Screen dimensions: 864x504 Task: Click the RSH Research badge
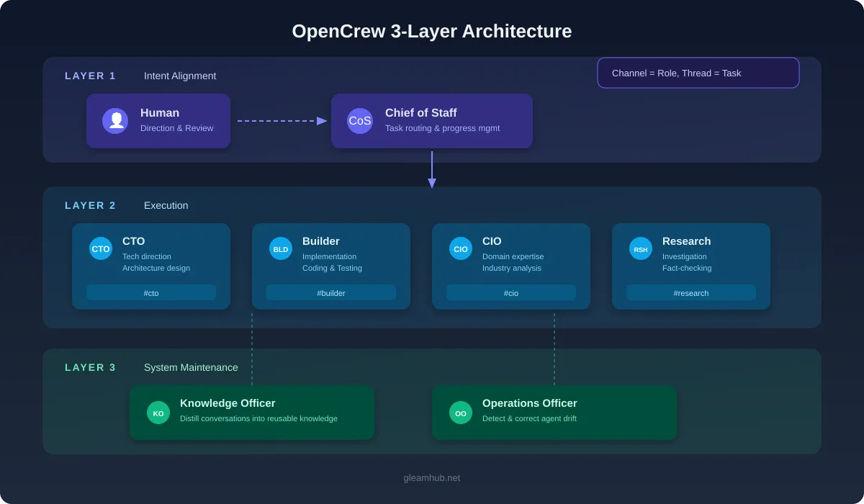tap(640, 248)
